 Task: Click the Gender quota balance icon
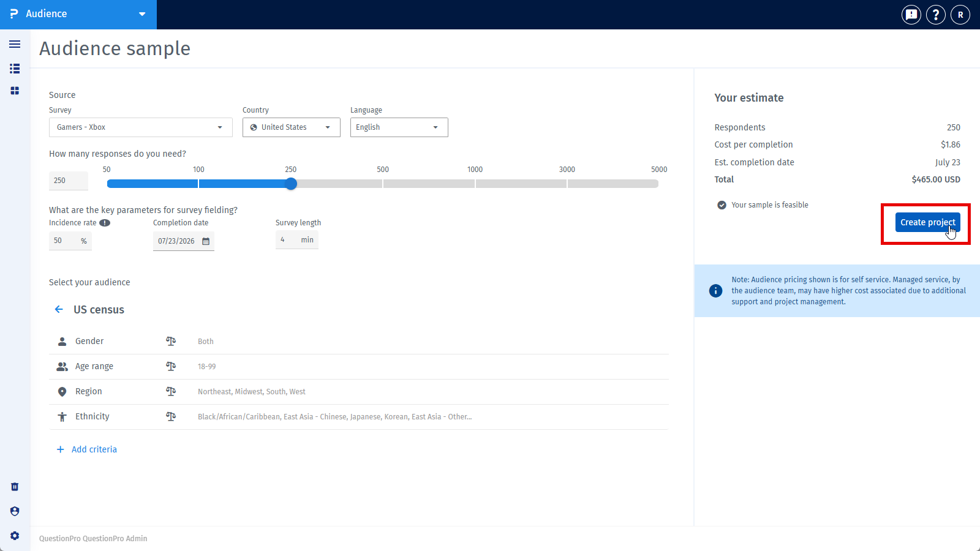tap(171, 341)
